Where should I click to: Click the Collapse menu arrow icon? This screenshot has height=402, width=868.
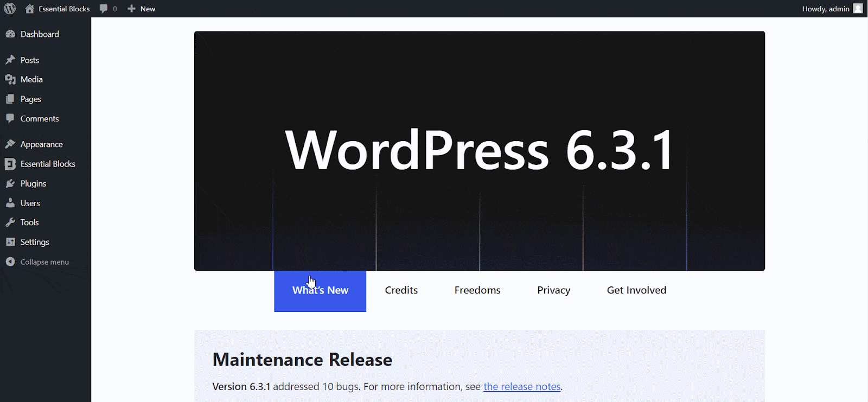10,262
